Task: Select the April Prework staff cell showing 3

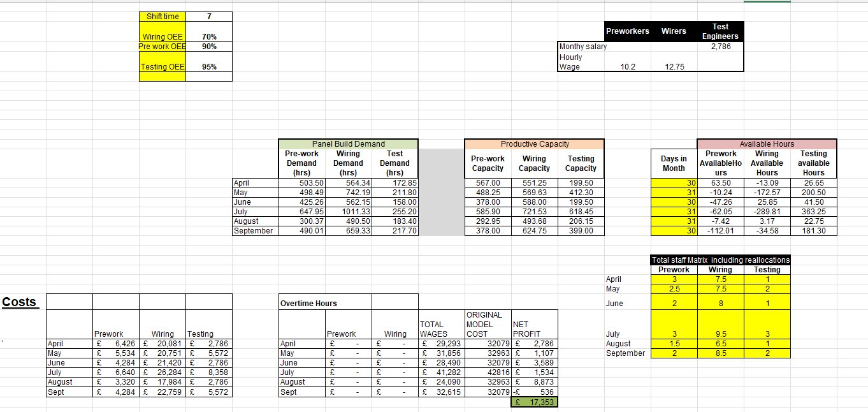Action: (x=674, y=279)
